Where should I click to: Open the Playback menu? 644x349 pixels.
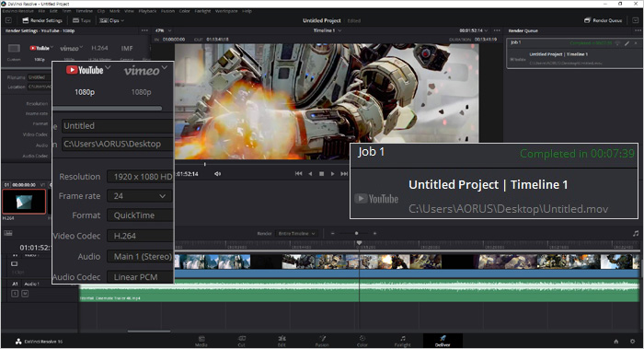tap(147, 11)
